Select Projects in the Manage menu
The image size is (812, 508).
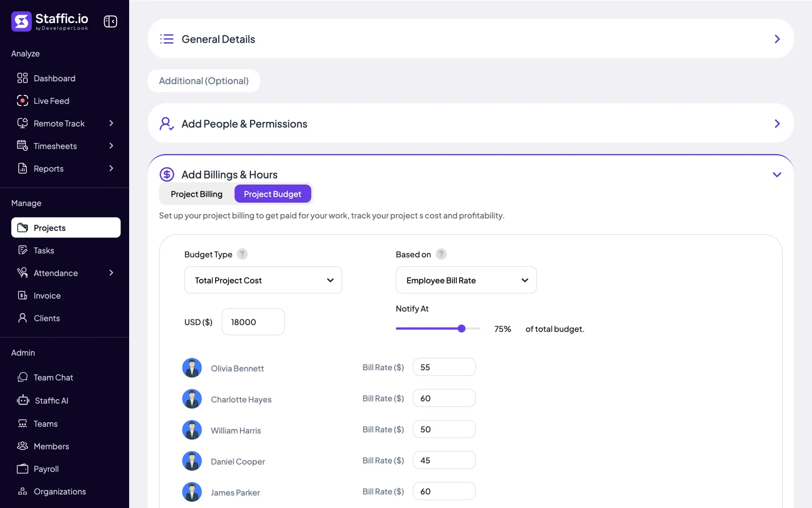click(66, 228)
